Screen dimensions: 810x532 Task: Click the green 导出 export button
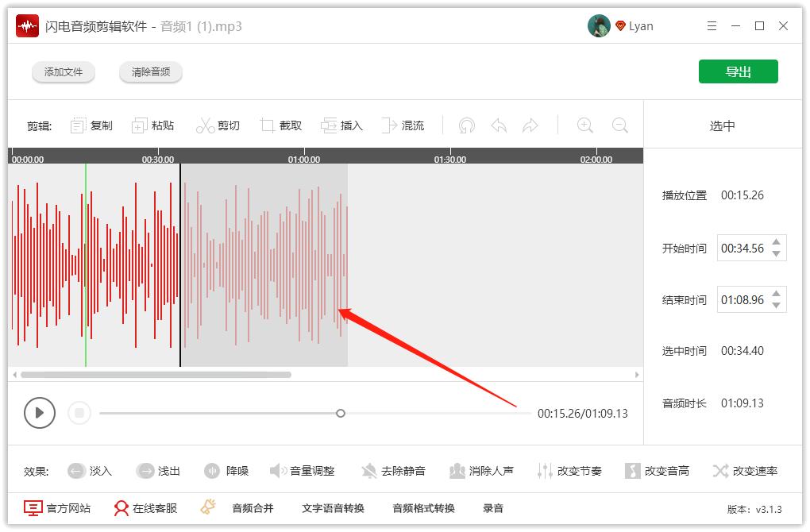click(x=738, y=71)
